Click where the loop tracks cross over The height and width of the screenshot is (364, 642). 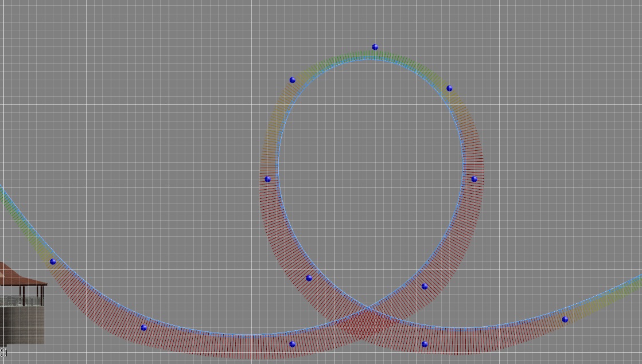(x=367, y=308)
